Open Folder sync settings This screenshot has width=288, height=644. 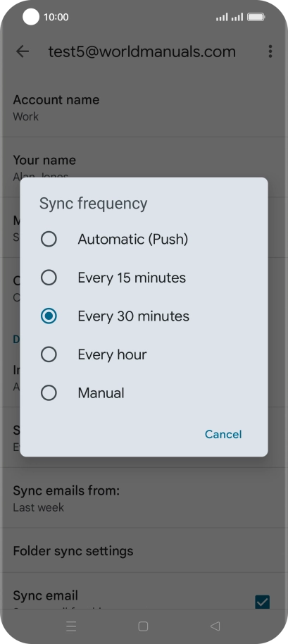144,551
